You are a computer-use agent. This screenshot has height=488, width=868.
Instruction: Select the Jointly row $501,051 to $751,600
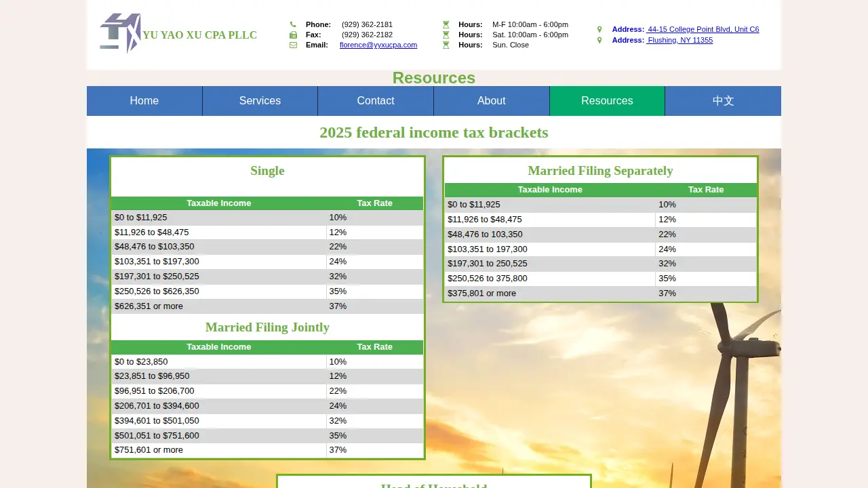pos(267,436)
